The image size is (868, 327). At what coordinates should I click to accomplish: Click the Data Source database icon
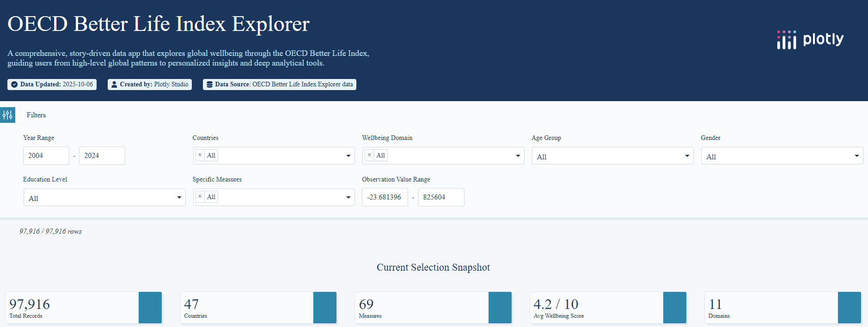(209, 85)
